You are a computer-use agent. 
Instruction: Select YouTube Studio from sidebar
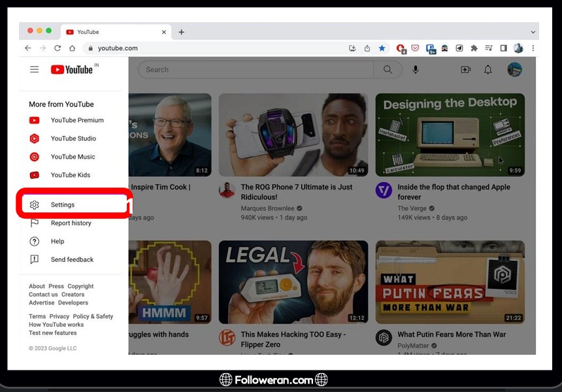(73, 139)
